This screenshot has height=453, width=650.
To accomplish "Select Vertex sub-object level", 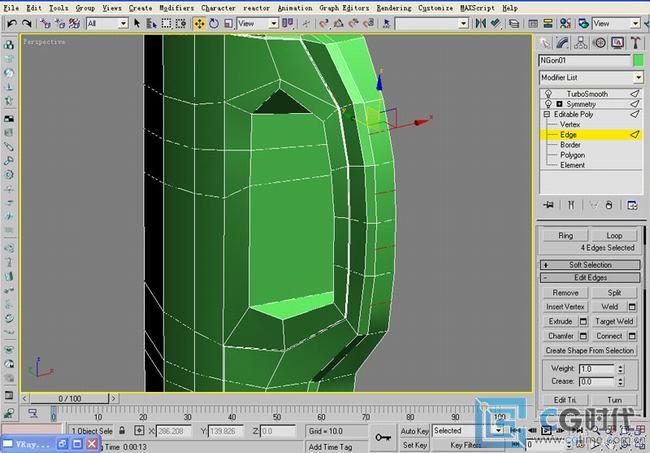I will 570,124.
